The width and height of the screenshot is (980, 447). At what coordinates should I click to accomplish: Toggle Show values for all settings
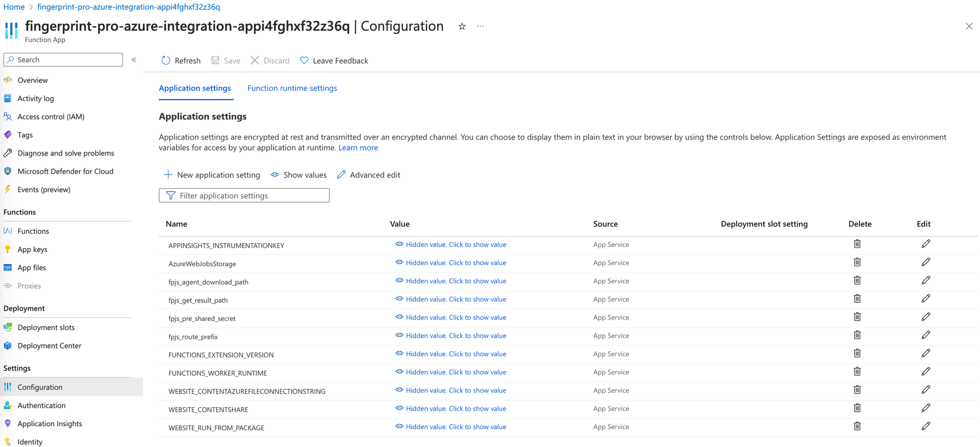click(x=298, y=175)
